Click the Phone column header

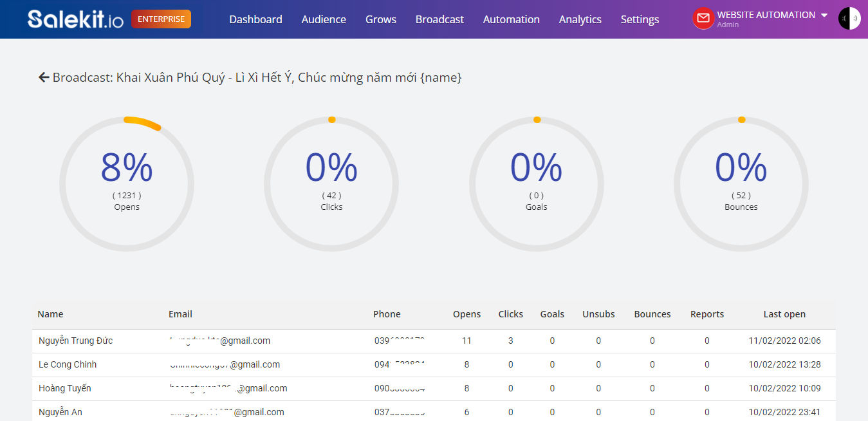pos(387,314)
